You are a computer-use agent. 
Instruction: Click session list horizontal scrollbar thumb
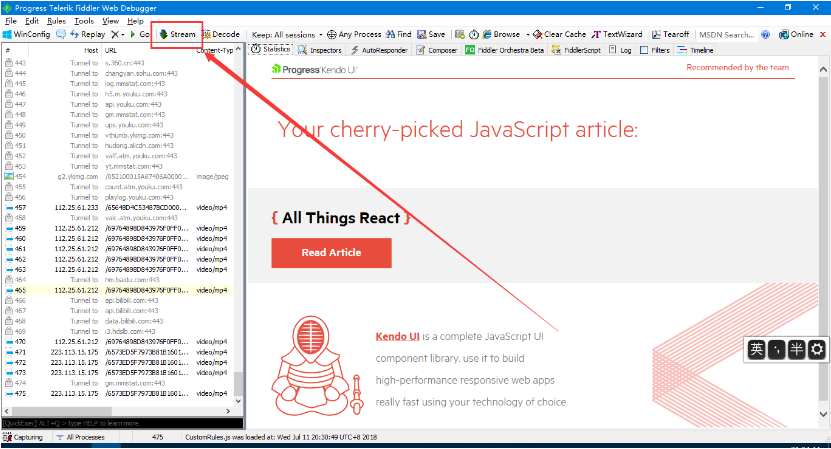[x=62, y=411]
